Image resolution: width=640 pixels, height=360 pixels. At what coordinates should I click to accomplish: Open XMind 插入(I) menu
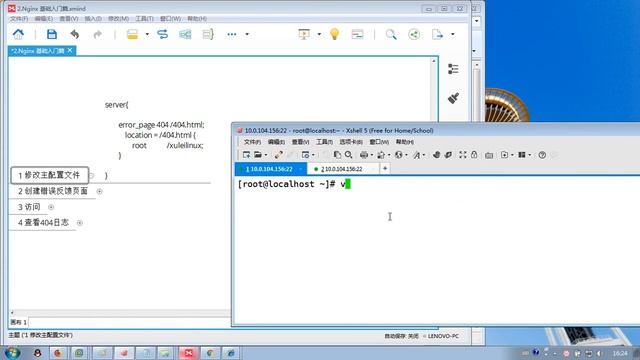(x=93, y=19)
